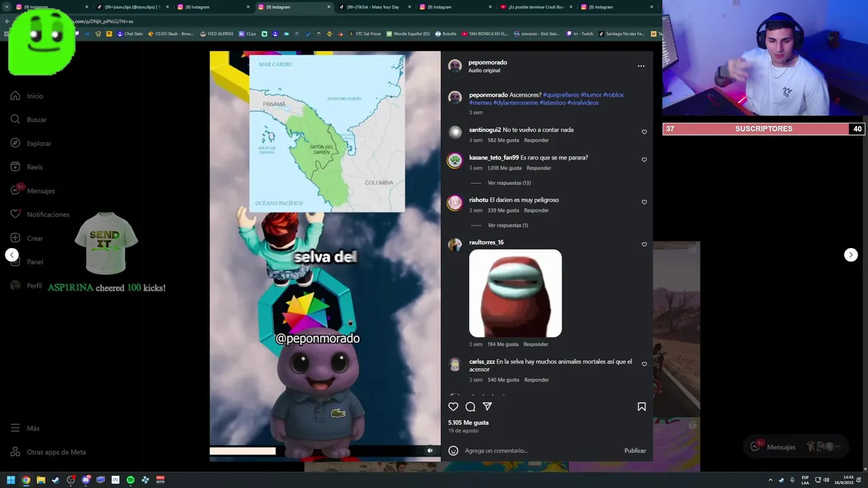Screen dimensions: 868x488
Task: Click the comment bubble icon
Action: (470, 407)
